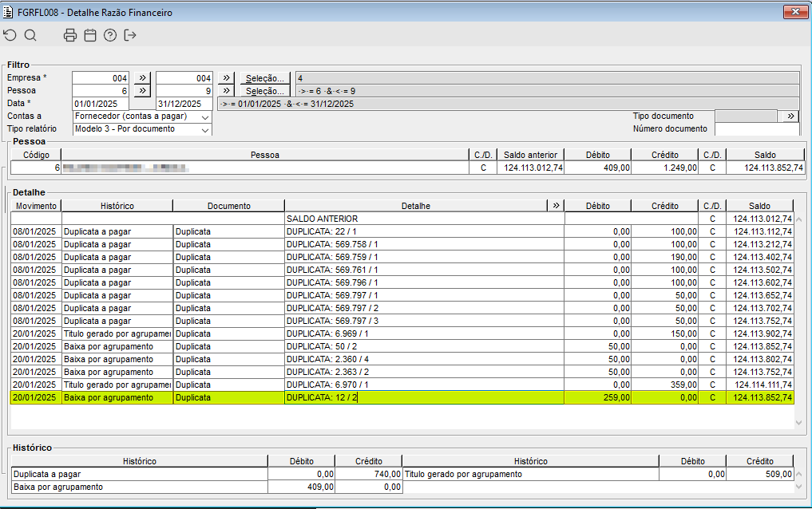Select row DUPLICATA: 22 / 1
The width and height of the screenshot is (812, 509).
[x=402, y=231]
